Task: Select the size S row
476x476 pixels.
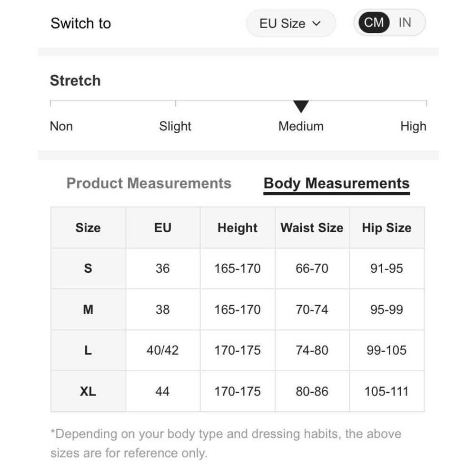Action: coord(88,268)
